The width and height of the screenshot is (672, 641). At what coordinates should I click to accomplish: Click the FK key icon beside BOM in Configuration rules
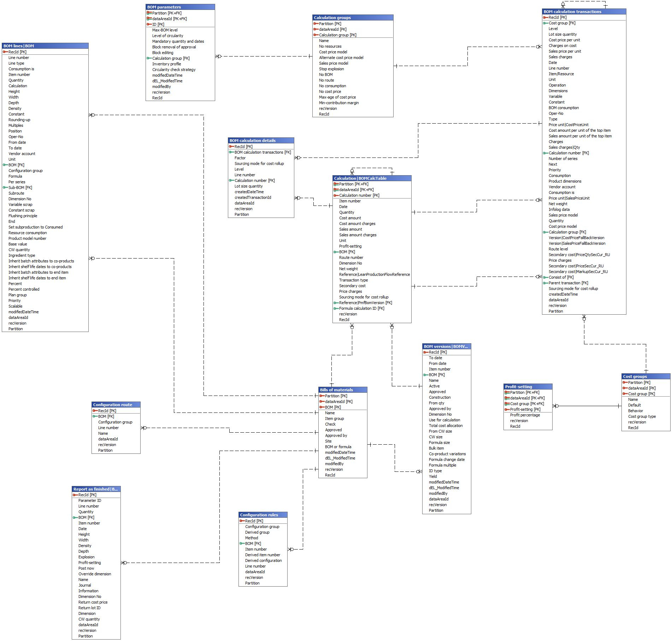pos(242,543)
